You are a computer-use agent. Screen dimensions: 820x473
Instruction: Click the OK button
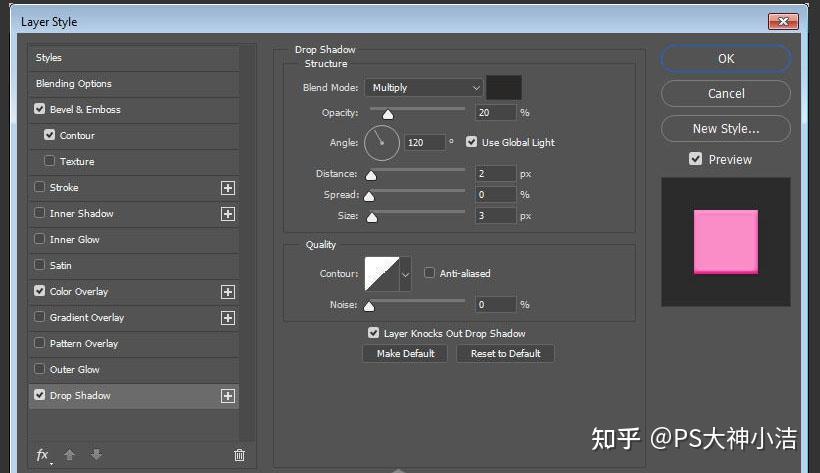click(x=725, y=59)
